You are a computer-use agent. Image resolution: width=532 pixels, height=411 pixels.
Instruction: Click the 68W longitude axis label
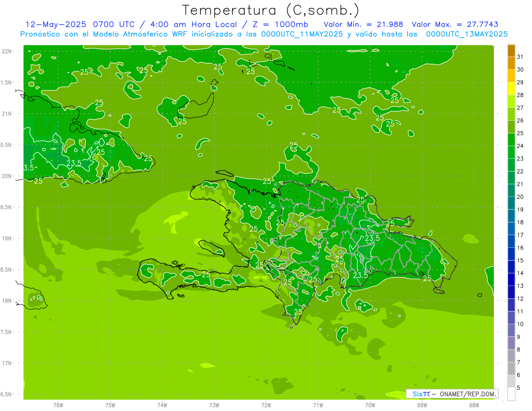pos(474,405)
